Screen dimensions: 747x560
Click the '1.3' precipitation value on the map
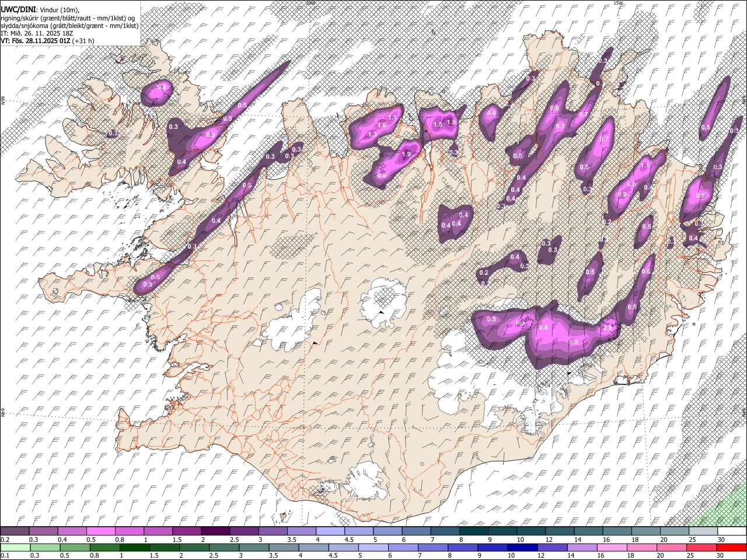[372, 135]
